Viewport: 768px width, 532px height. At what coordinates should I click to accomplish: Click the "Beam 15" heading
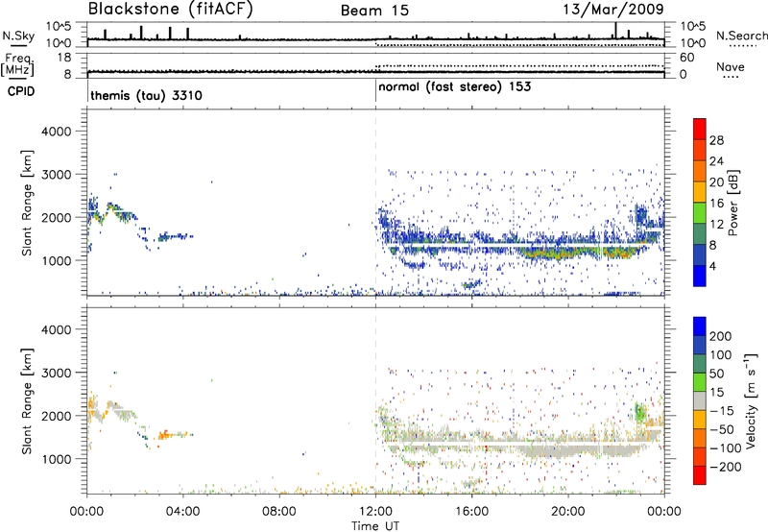374,11
